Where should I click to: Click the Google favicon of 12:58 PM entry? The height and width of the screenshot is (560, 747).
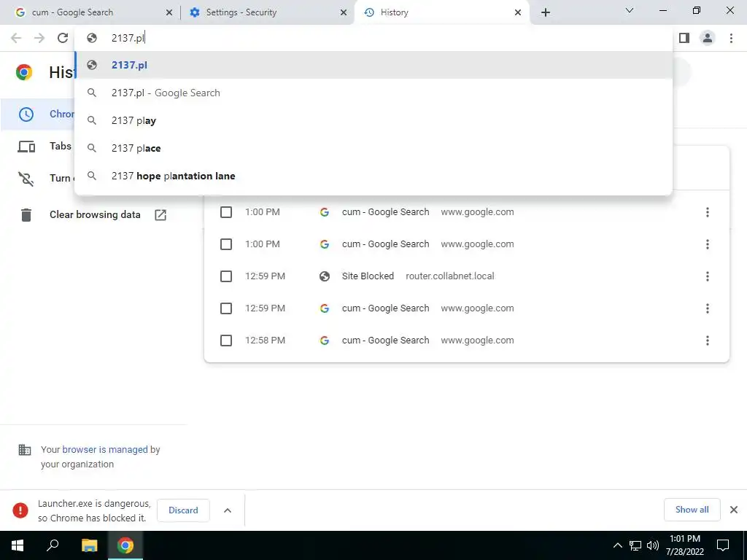coord(325,341)
